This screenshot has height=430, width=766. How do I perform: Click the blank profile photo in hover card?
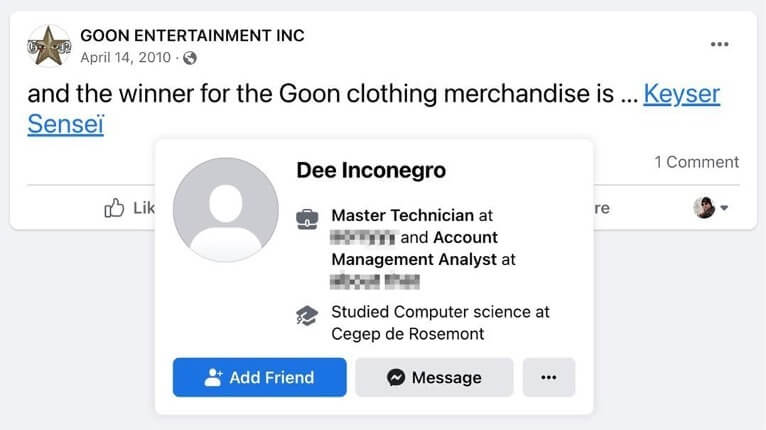click(x=225, y=210)
